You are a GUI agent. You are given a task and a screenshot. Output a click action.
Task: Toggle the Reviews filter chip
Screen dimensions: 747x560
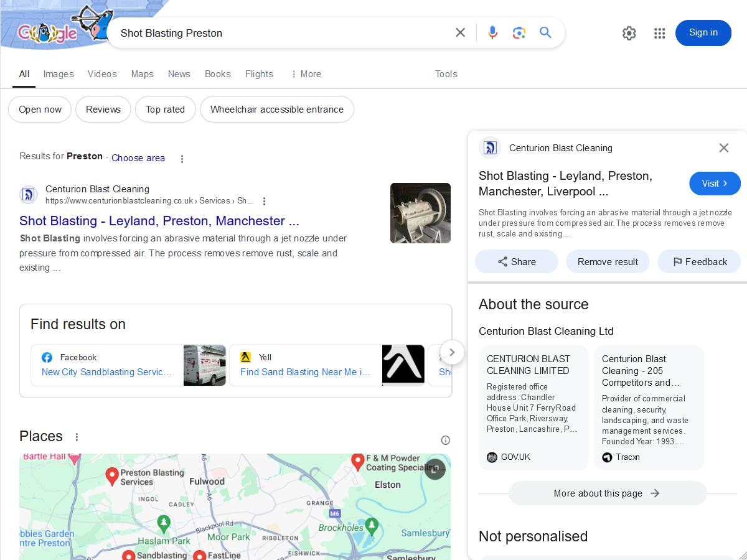click(x=103, y=110)
